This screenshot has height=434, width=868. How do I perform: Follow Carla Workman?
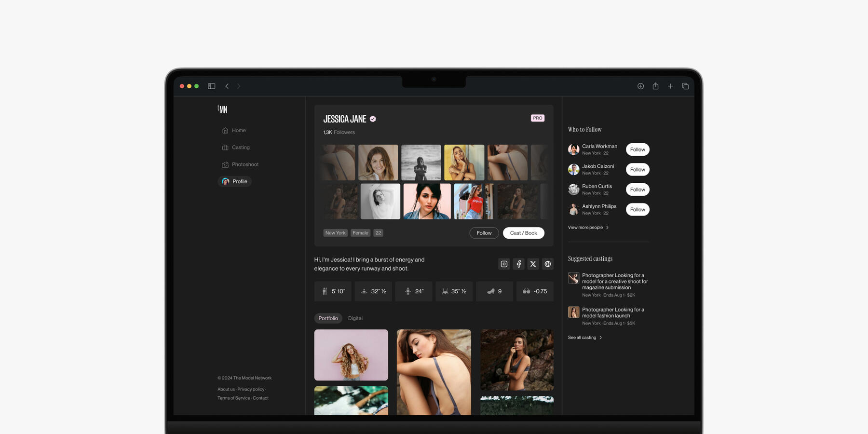click(637, 149)
